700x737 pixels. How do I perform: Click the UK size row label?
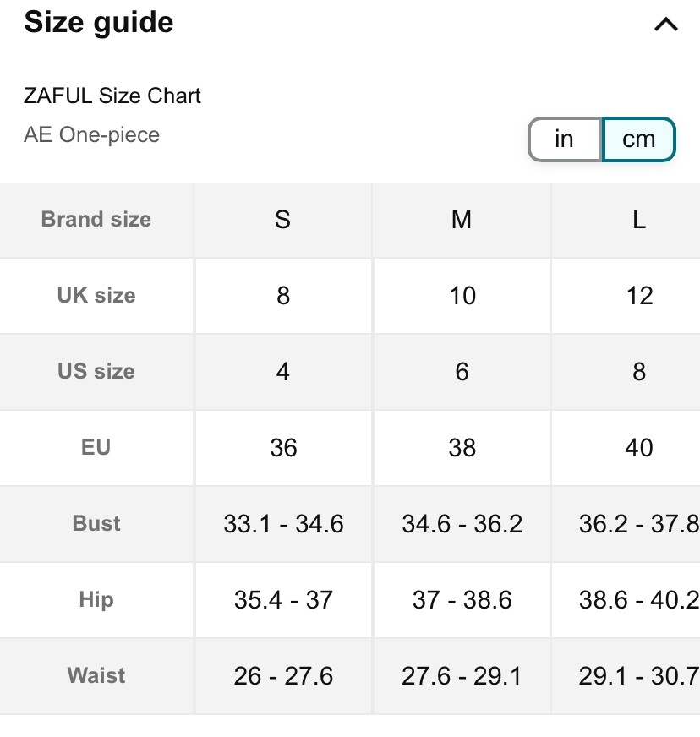tap(96, 296)
